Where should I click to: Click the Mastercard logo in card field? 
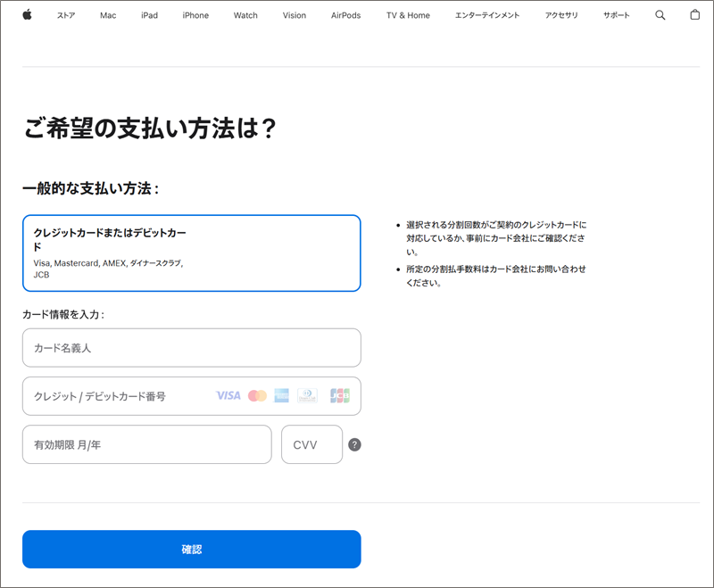coord(258,395)
